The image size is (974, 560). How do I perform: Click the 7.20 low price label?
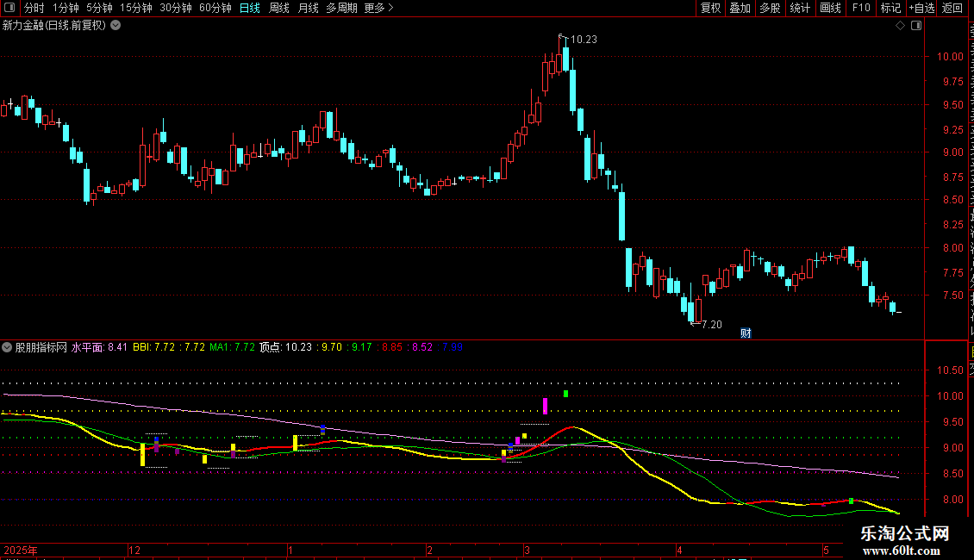pos(712,325)
